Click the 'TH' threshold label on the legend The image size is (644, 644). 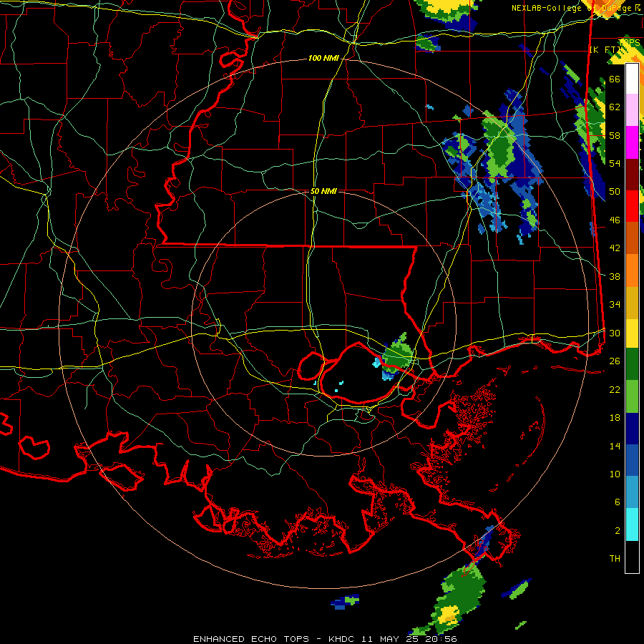[x=615, y=559]
